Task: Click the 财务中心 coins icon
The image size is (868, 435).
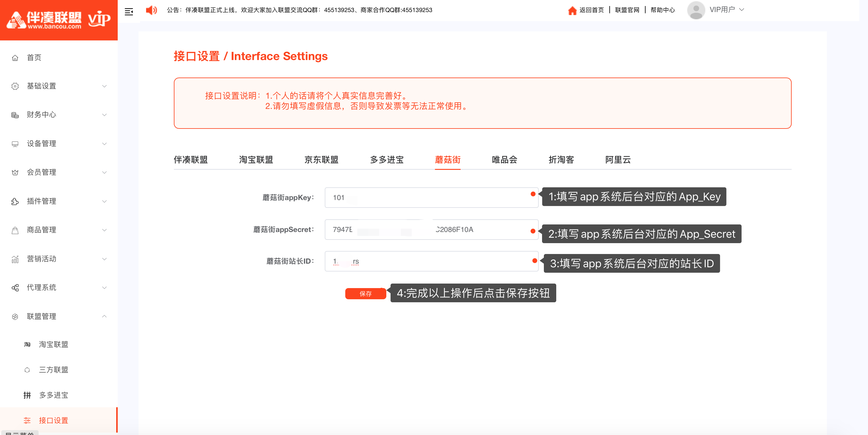Action: tap(15, 115)
